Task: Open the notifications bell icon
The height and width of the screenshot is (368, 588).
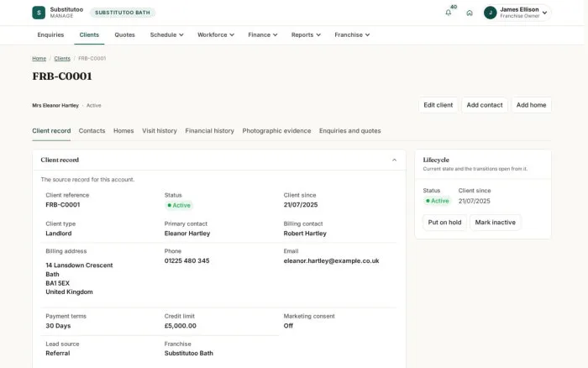Action: point(448,13)
